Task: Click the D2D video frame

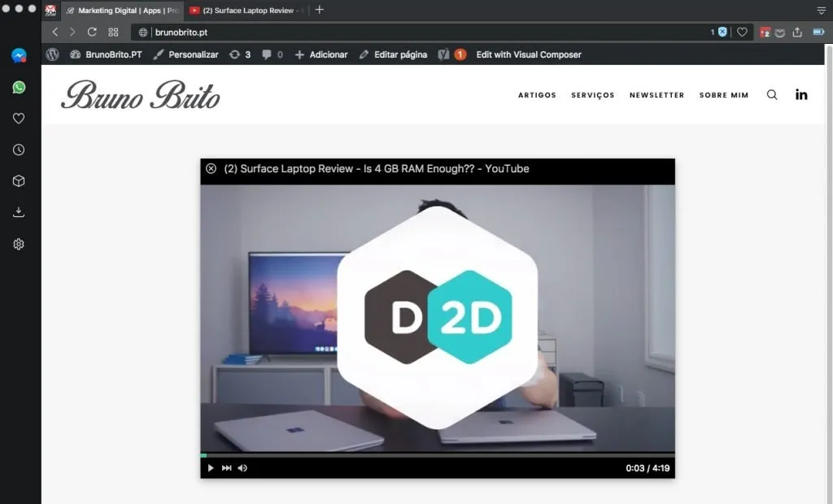Action: [x=438, y=318]
